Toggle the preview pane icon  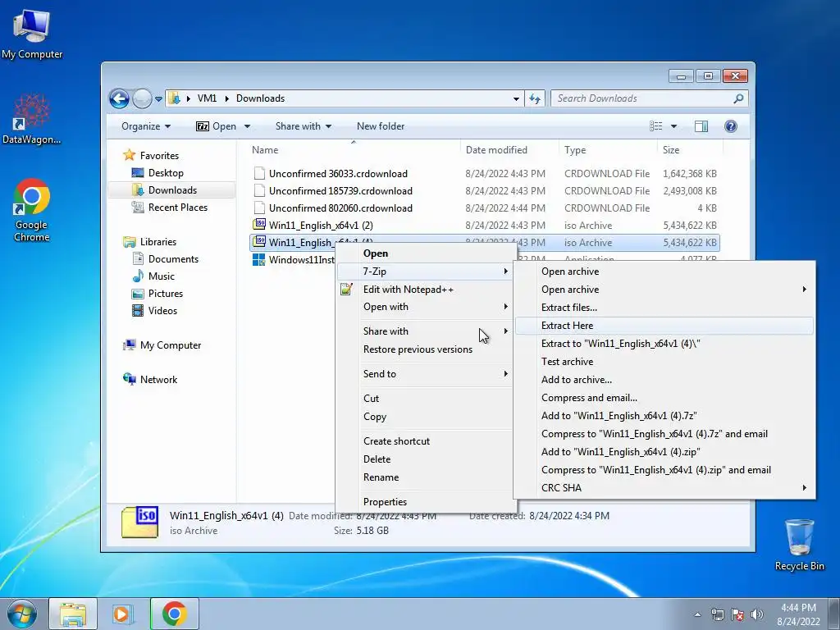[x=701, y=126]
